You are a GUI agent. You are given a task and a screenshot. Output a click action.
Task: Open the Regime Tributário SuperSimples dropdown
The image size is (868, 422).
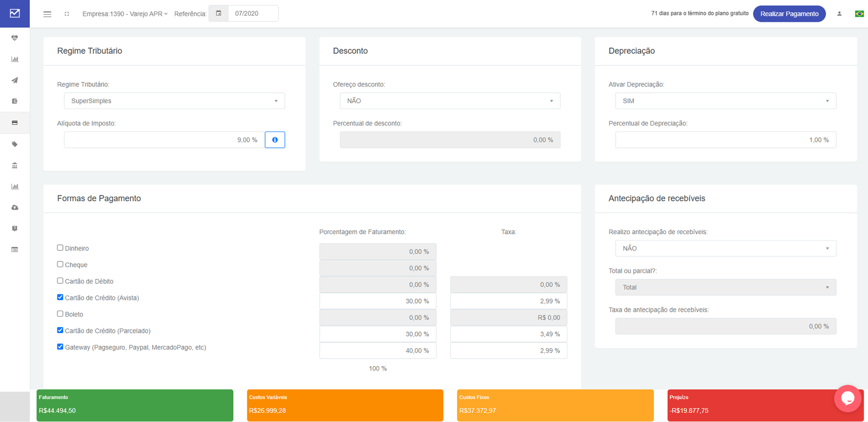[174, 101]
